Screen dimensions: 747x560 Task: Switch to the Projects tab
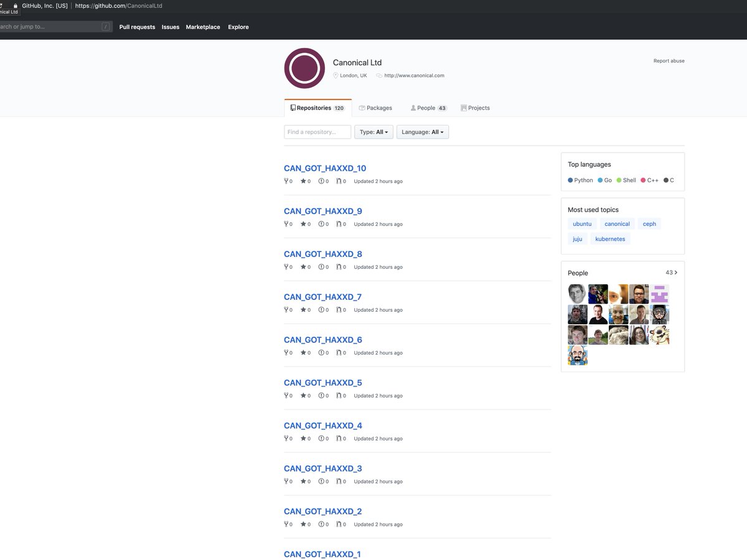pyautogui.click(x=475, y=108)
